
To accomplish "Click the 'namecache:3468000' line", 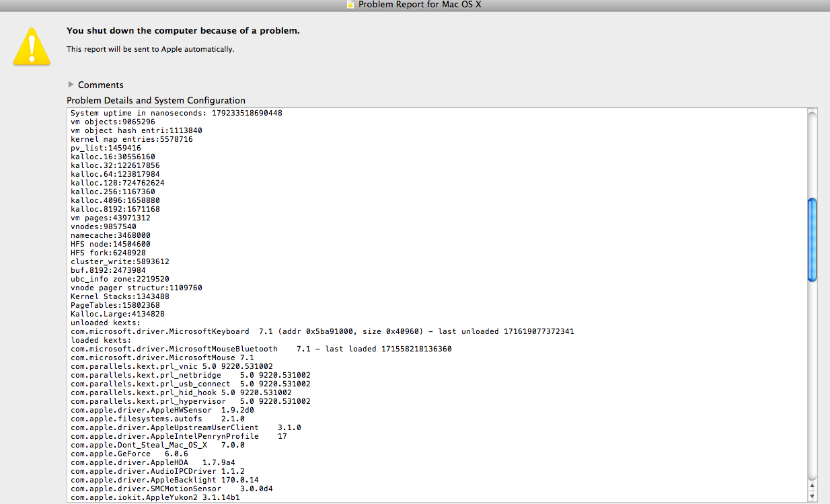I will point(110,235).
